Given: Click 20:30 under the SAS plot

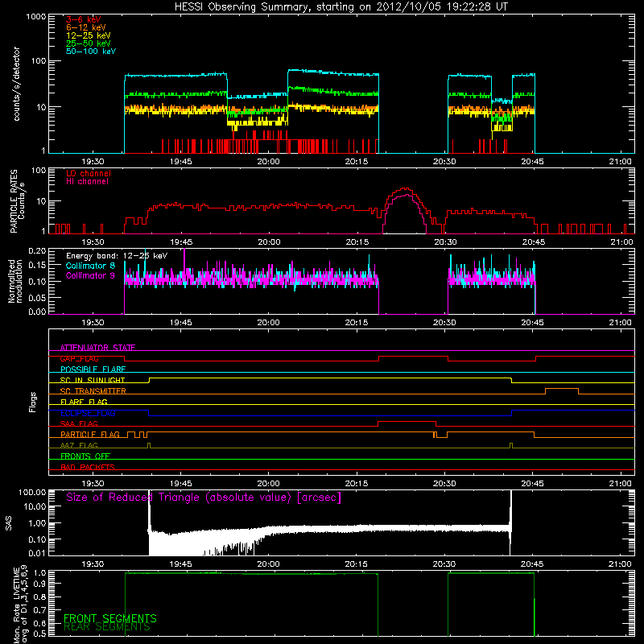Looking at the screenshot, I should coord(444,564).
